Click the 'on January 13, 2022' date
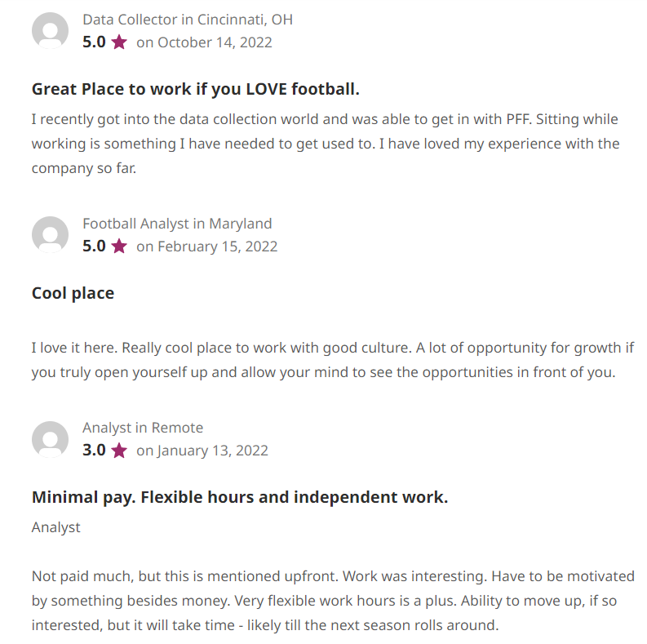This screenshot has height=644, width=647. click(202, 450)
